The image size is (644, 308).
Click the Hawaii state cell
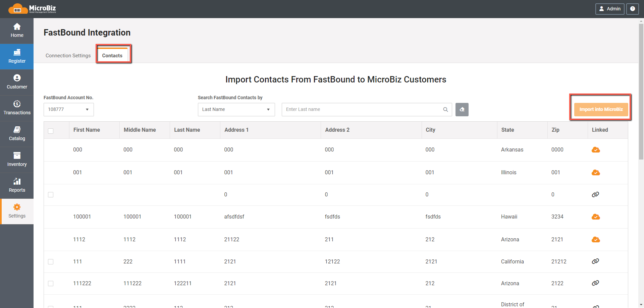click(x=509, y=217)
